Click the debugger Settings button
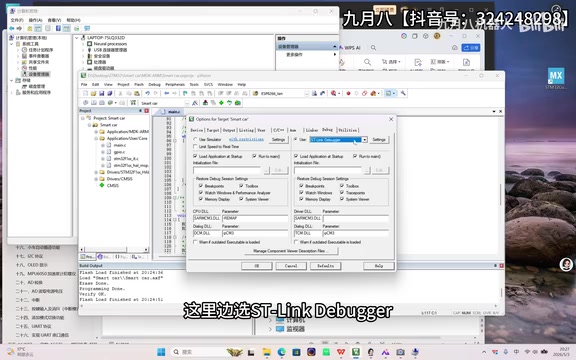This screenshot has height=360, width=576. (379, 140)
